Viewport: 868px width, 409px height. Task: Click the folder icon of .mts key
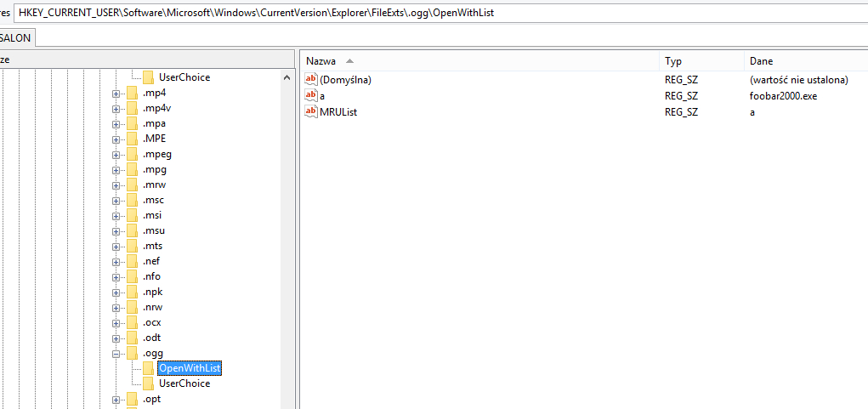[x=132, y=246]
